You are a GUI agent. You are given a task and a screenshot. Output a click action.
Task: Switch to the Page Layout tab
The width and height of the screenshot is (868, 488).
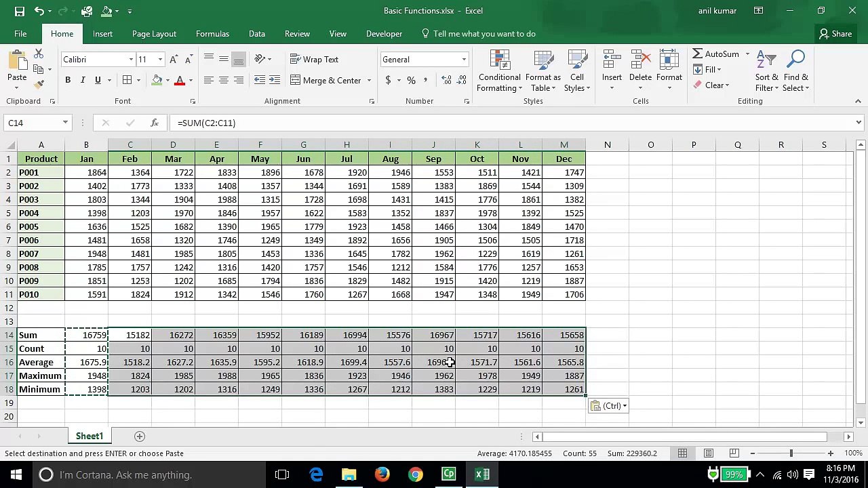(x=154, y=34)
